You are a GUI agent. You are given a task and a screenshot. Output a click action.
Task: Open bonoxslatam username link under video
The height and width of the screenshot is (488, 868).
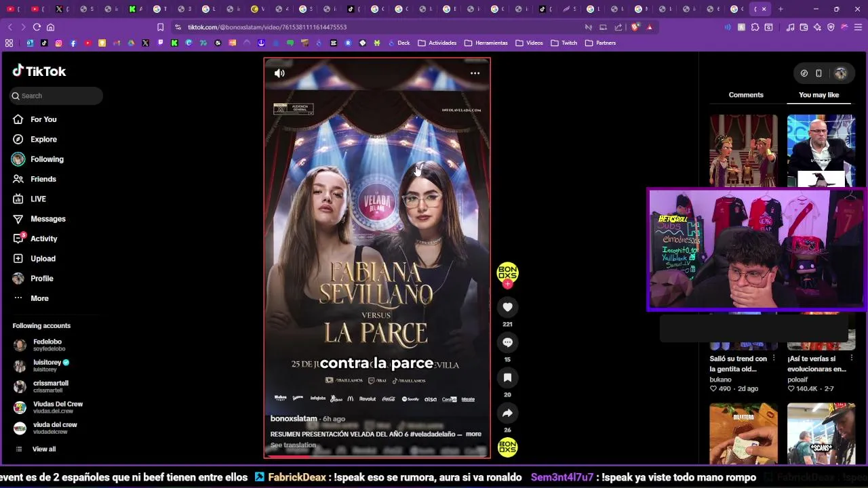(x=294, y=419)
